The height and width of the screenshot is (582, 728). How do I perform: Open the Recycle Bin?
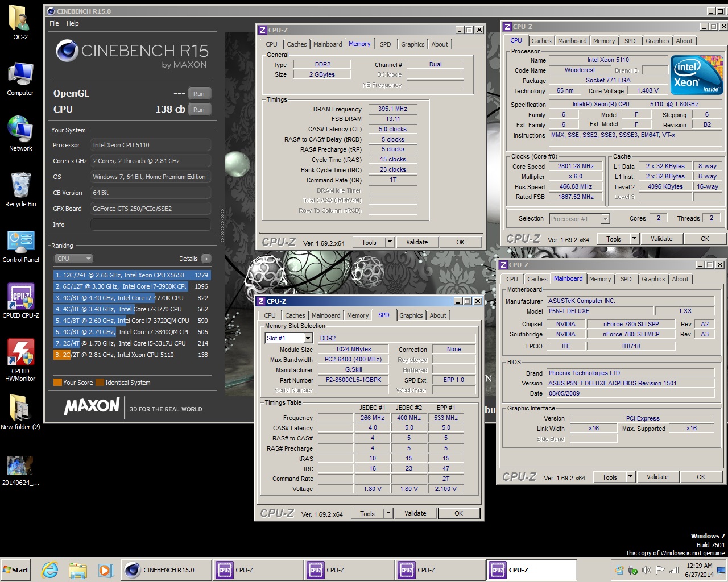20,190
